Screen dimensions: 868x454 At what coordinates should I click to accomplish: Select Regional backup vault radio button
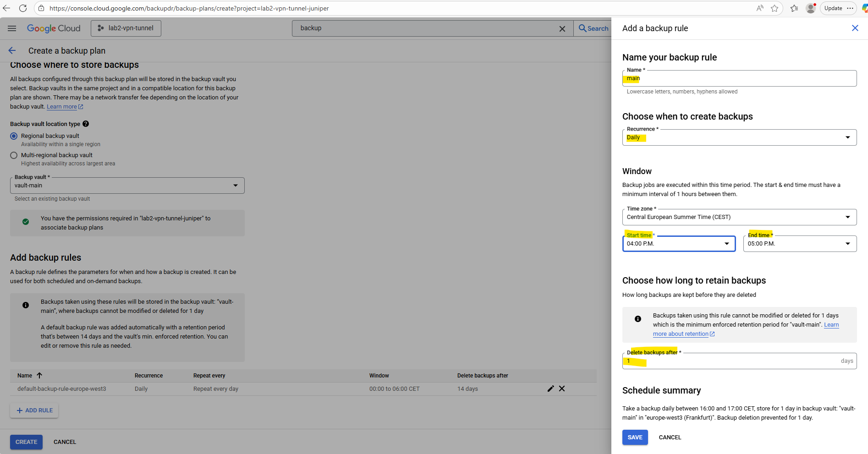14,136
